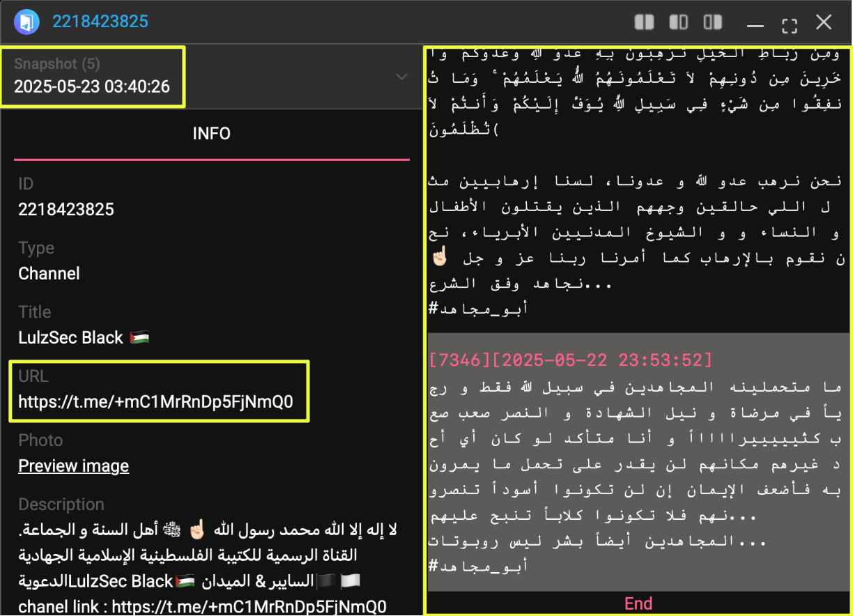Open the Preview image link
This screenshot has height=616, width=853.
(73, 465)
